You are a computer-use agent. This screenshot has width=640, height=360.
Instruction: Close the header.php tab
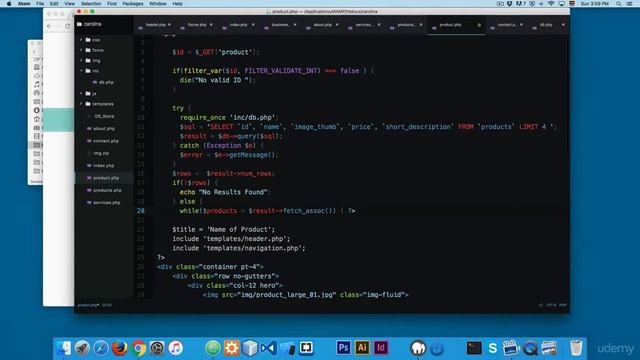(x=169, y=25)
